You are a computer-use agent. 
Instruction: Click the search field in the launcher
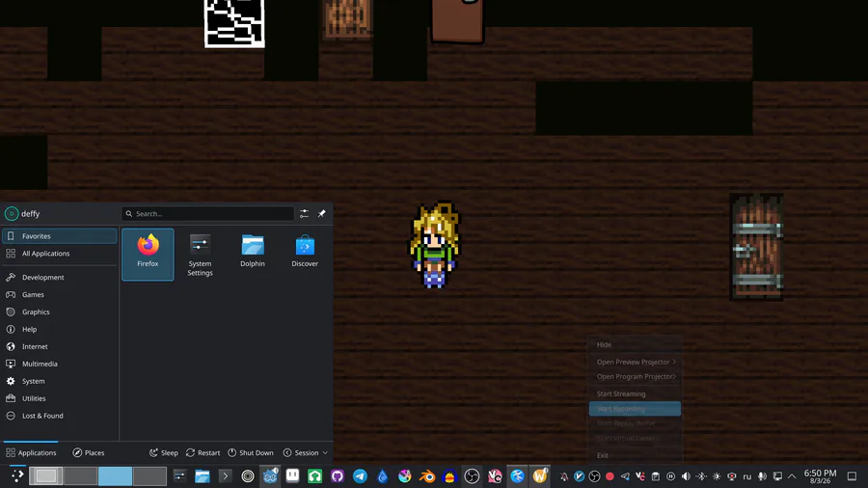click(x=207, y=213)
